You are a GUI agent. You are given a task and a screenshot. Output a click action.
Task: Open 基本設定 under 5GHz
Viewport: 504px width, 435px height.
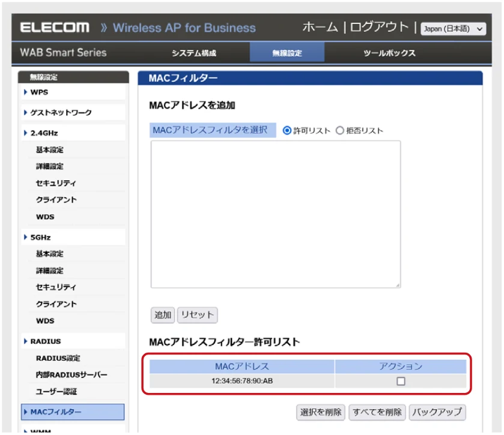coord(49,254)
